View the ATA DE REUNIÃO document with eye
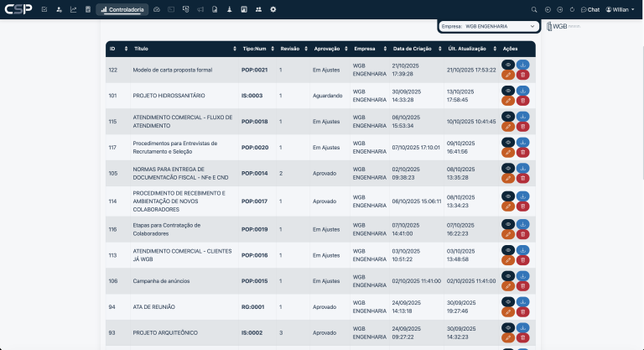The height and width of the screenshot is (350, 644). (x=508, y=302)
